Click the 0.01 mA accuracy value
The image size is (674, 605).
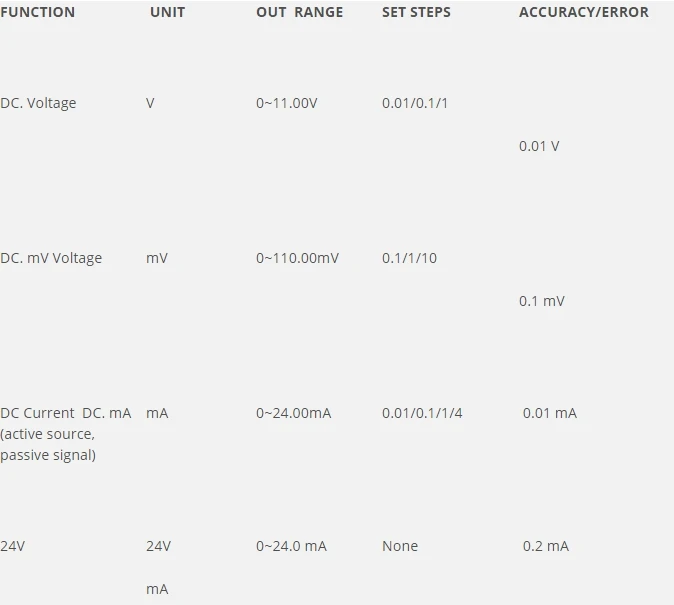[x=550, y=413]
